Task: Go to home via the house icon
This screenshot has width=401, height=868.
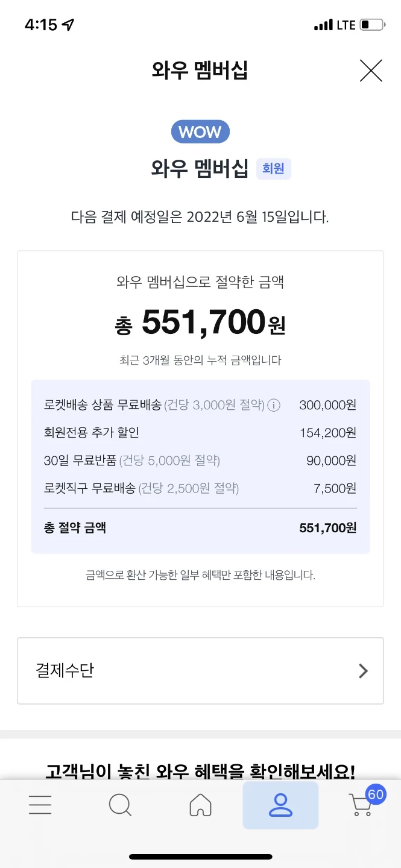Action: [x=200, y=804]
